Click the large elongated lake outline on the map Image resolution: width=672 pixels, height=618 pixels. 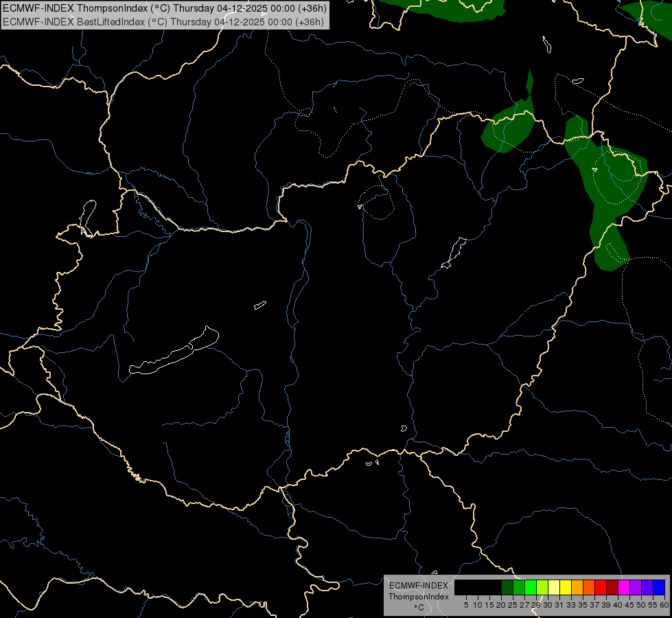point(174,351)
